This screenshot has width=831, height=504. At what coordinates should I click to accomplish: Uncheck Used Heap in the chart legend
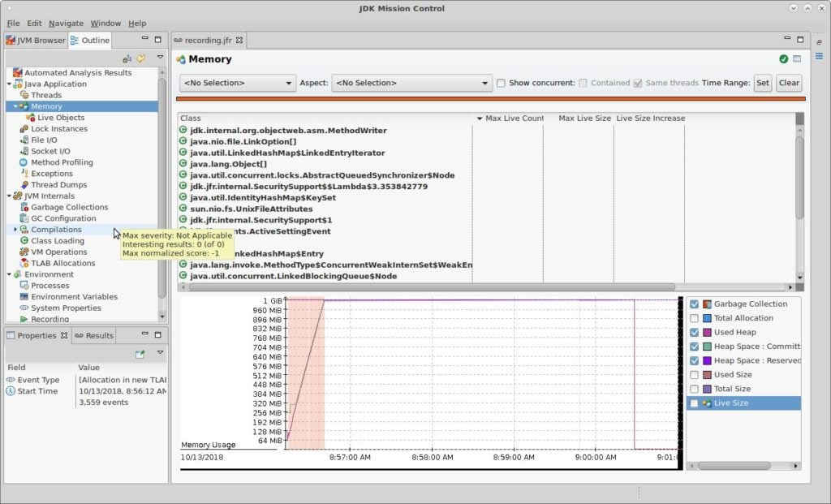click(695, 332)
